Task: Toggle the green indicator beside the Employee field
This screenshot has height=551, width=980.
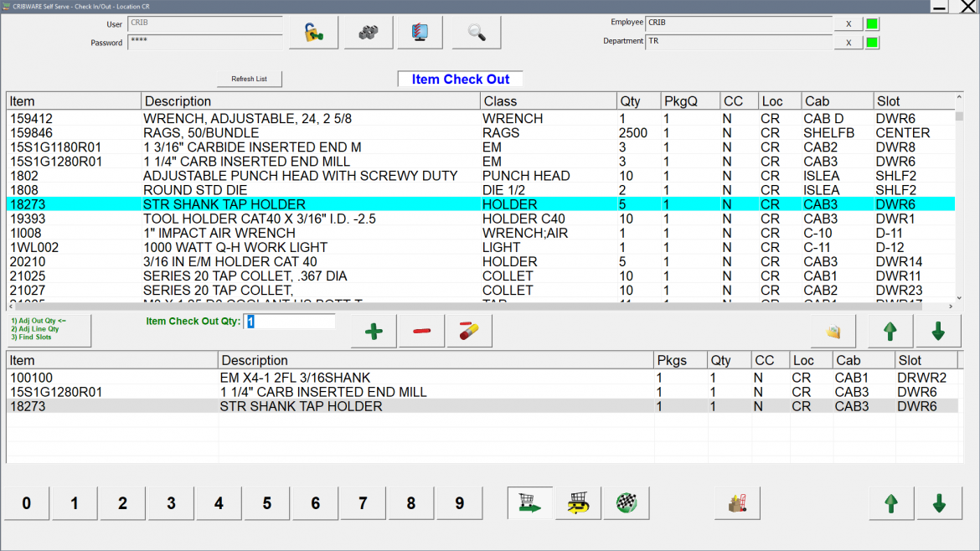Action: tap(871, 23)
